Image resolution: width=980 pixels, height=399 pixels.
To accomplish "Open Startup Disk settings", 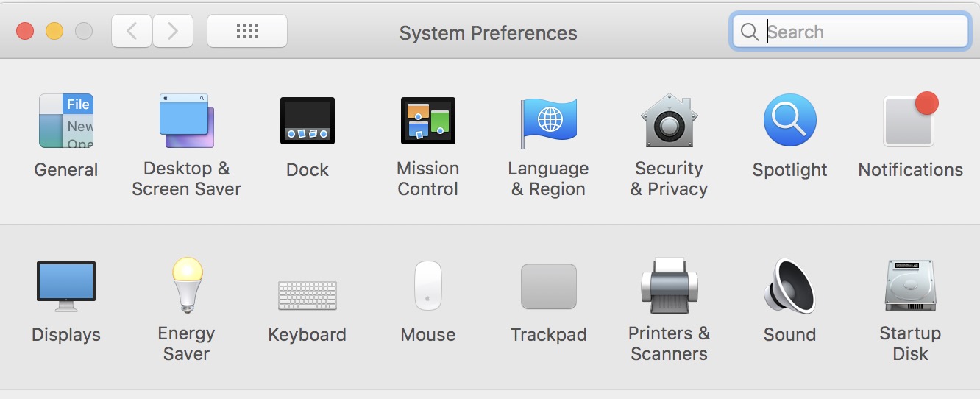I will point(910,286).
